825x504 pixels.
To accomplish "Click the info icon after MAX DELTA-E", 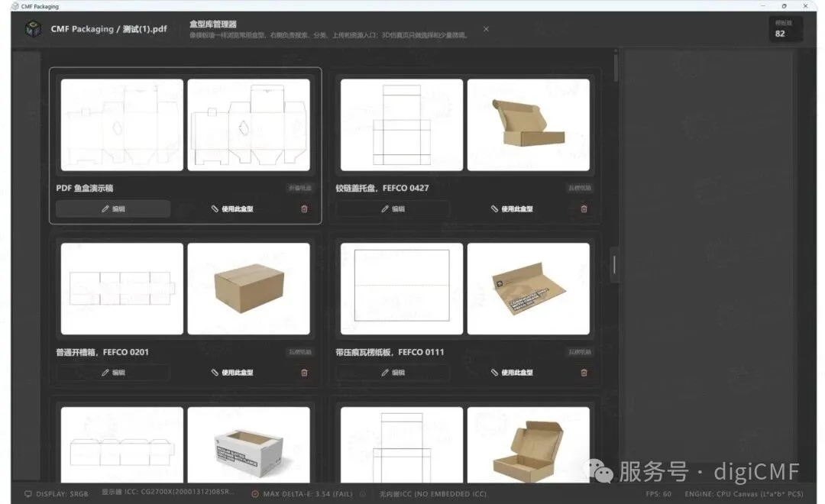I will click(362, 494).
